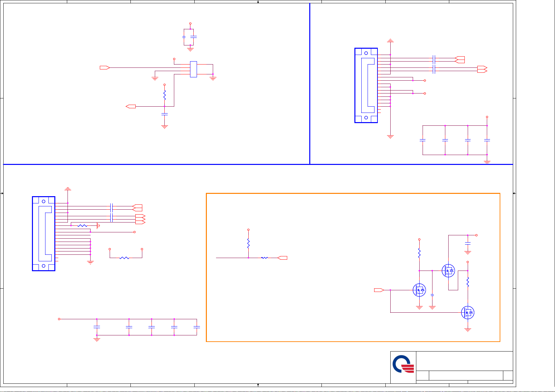555x392 pixels.
Task: Select the red input port left of the MOSFETs
Action: pyautogui.click(x=379, y=290)
